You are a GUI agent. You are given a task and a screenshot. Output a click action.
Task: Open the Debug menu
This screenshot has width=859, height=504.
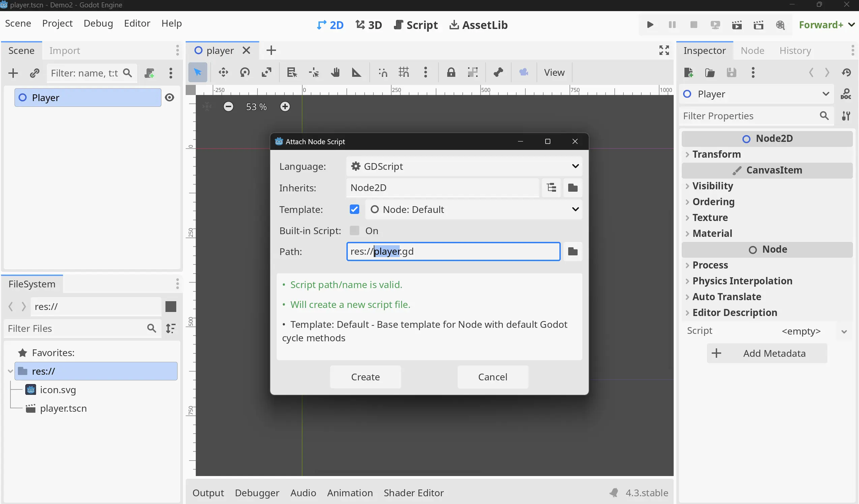pyautogui.click(x=98, y=23)
